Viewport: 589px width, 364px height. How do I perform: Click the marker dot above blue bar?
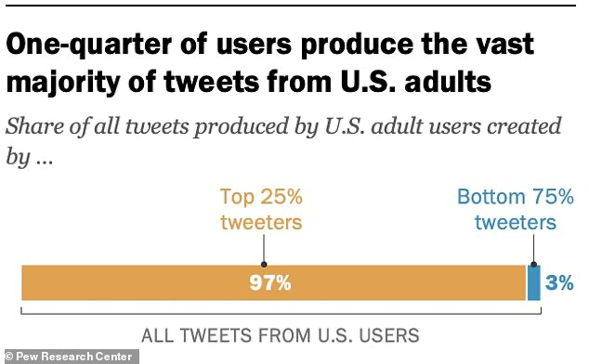click(534, 265)
